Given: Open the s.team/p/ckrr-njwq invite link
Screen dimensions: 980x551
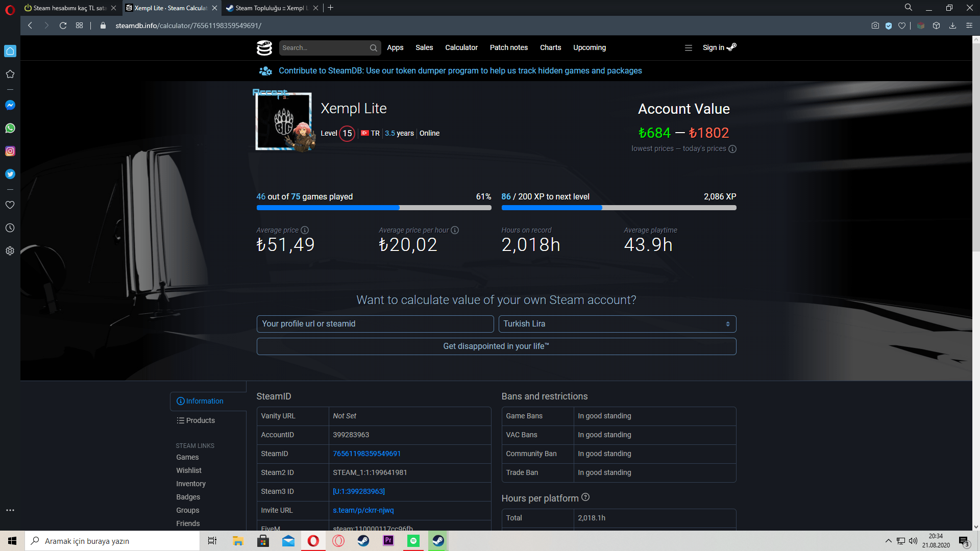Looking at the screenshot, I should pyautogui.click(x=363, y=510).
